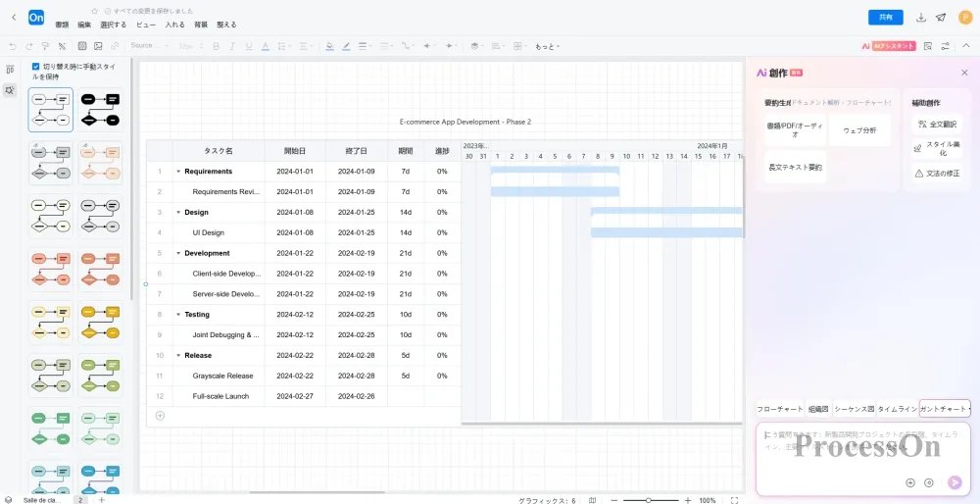Collapse the Development task group
The width and height of the screenshot is (980, 504).
point(178,253)
